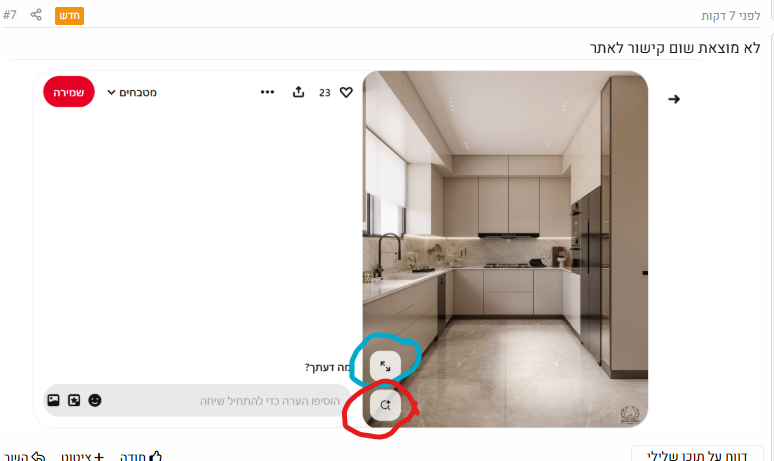This screenshot has width=774, height=461.
Task: Open the three-dots more options menu
Action: [x=267, y=92]
